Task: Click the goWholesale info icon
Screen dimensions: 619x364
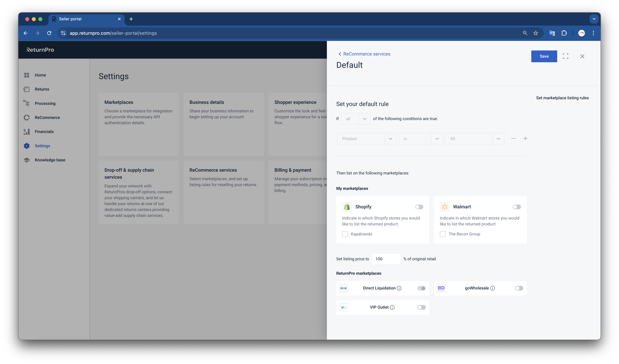Action: pyautogui.click(x=492, y=288)
